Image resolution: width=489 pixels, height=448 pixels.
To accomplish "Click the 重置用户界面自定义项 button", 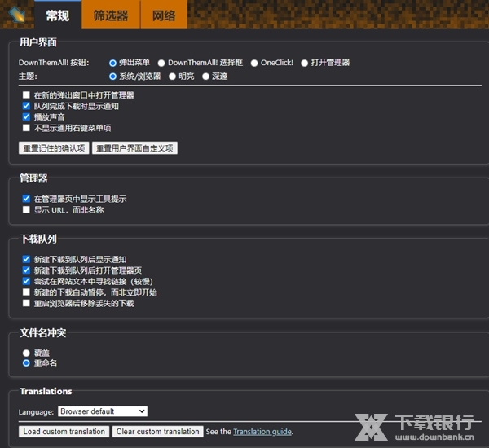I will 134,147.
